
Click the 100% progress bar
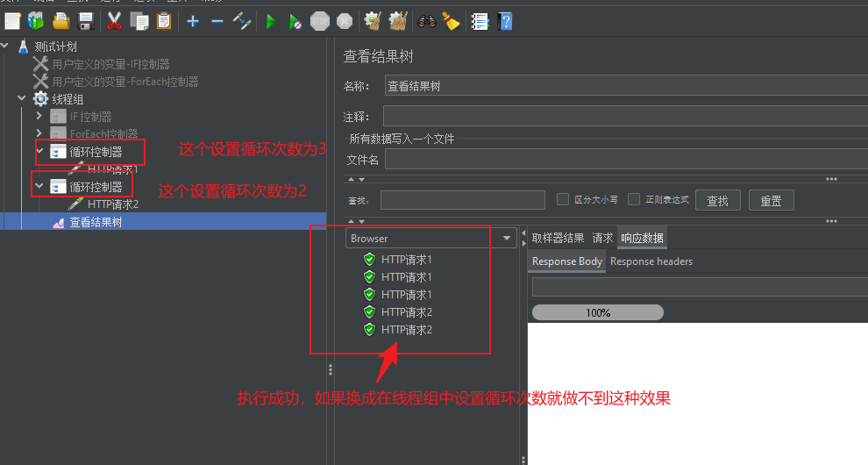coord(598,312)
